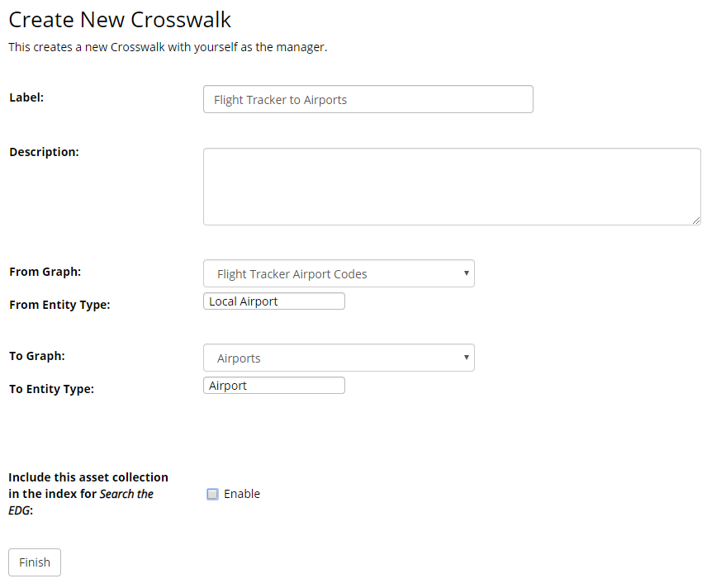Image resolution: width=721 pixels, height=588 pixels.
Task: Toggle the Enable option for asset collection indexing
Action: [x=212, y=493]
